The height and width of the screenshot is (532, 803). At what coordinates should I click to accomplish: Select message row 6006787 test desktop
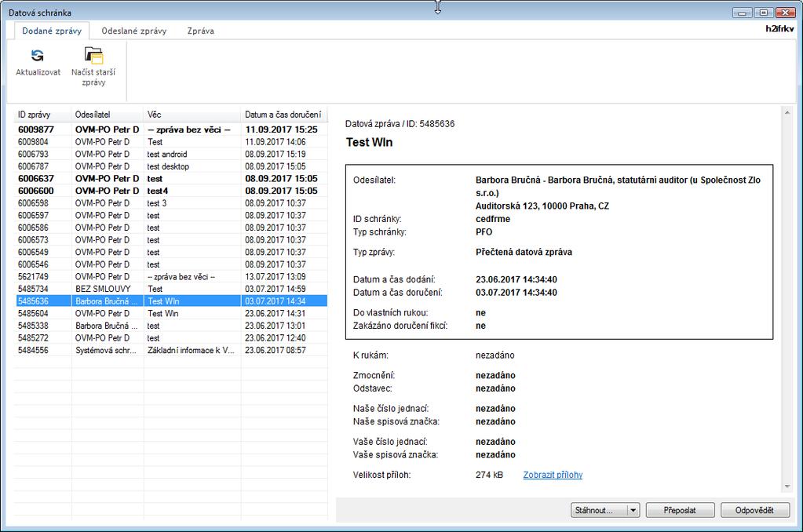click(171, 166)
